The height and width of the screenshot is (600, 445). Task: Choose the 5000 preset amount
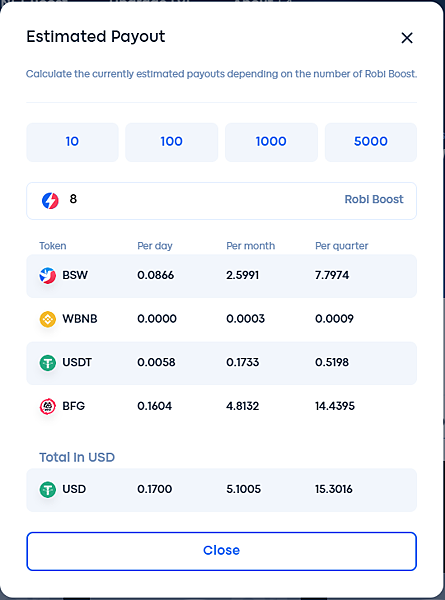coord(371,142)
